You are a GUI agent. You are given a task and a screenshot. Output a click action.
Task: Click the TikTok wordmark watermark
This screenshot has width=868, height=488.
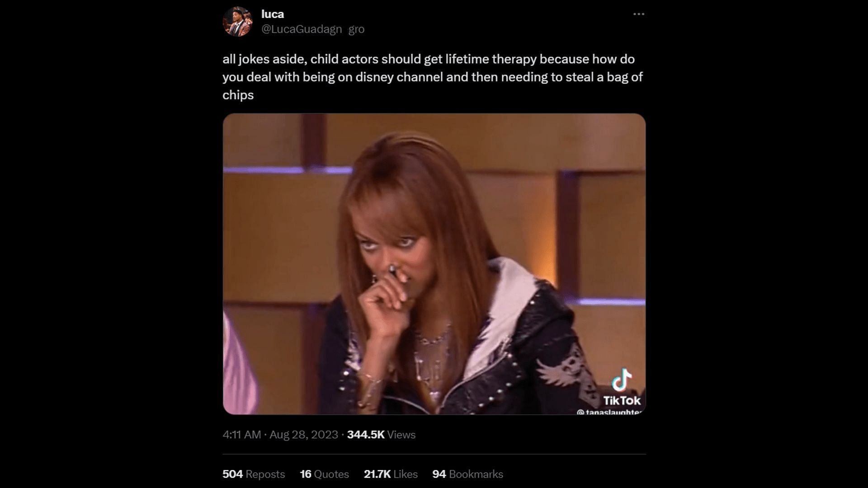pos(622,401)
